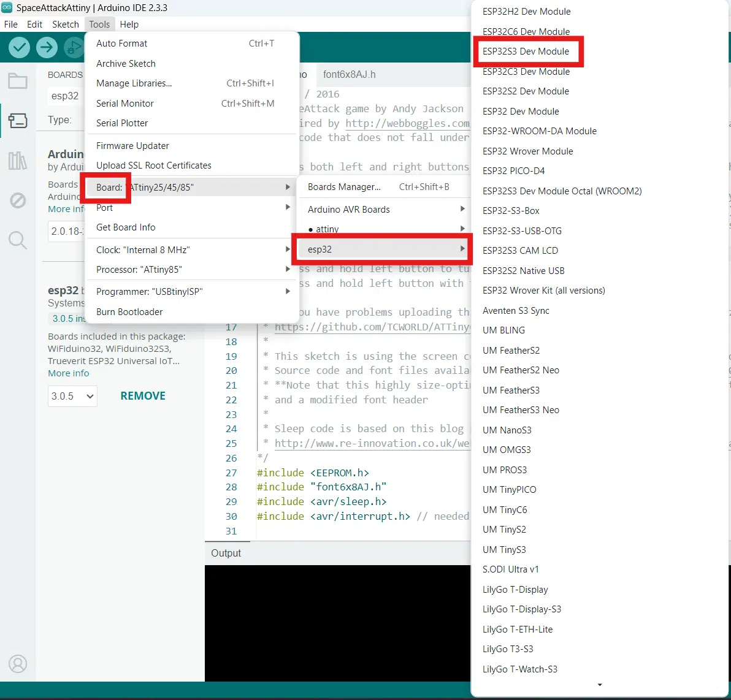Click the user account icon in sidebar
Screen dimensions: 731x700
tap(18, 664)
